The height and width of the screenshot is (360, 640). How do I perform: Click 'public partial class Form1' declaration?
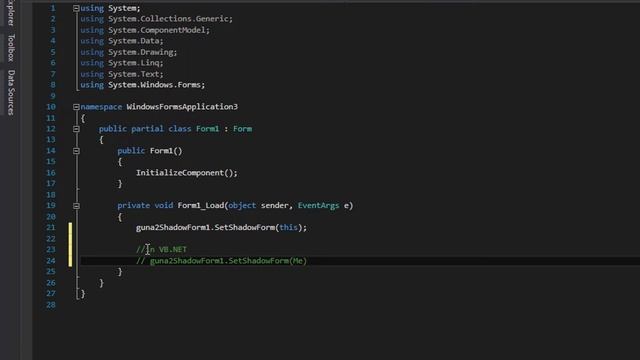159,129
